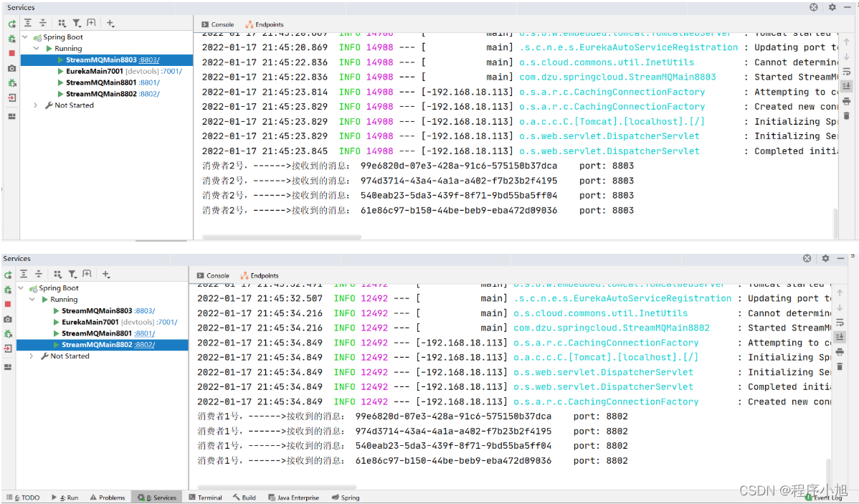Click layout icon in upper Services panel sidebar
This screenshot has width=859, height=504.
(11, 116)
